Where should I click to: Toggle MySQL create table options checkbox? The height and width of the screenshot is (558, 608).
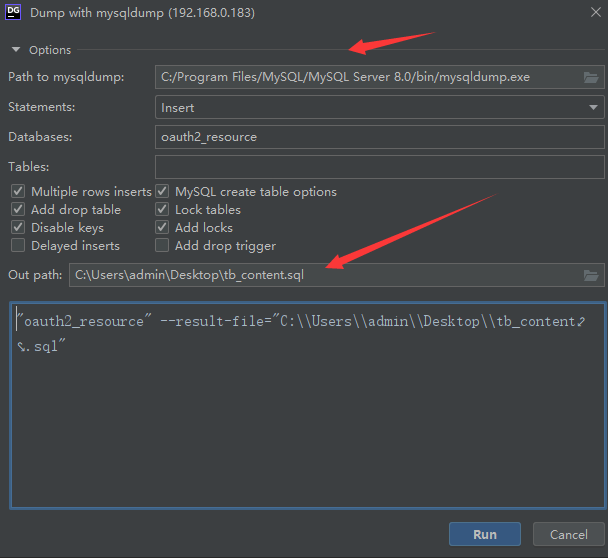click(x=162, y=191)
